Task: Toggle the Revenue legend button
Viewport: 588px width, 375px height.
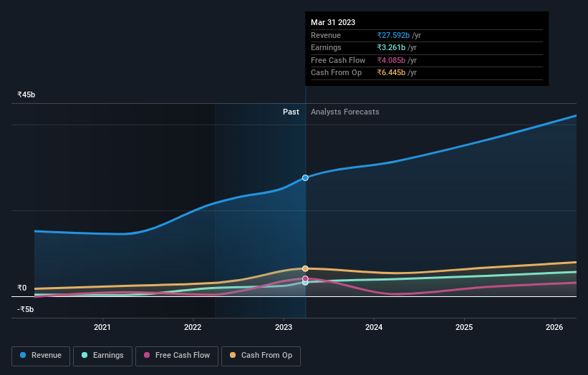Action: [x=41, y=356]
